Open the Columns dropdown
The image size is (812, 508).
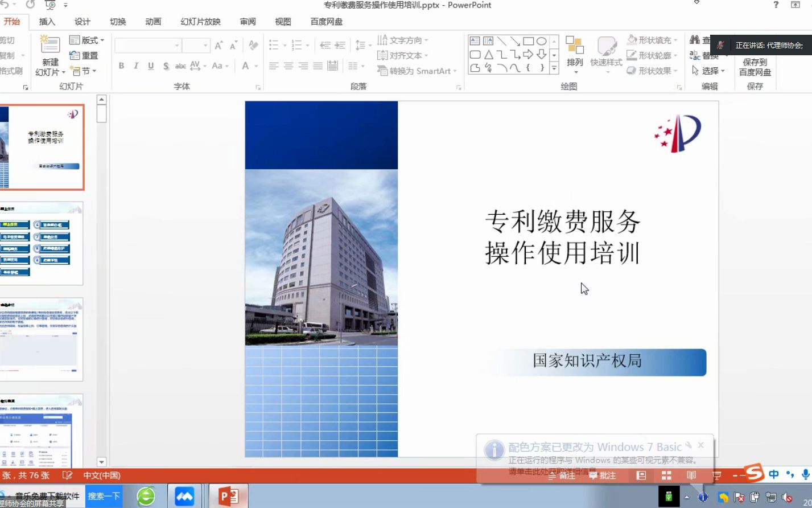click(356, 66)
